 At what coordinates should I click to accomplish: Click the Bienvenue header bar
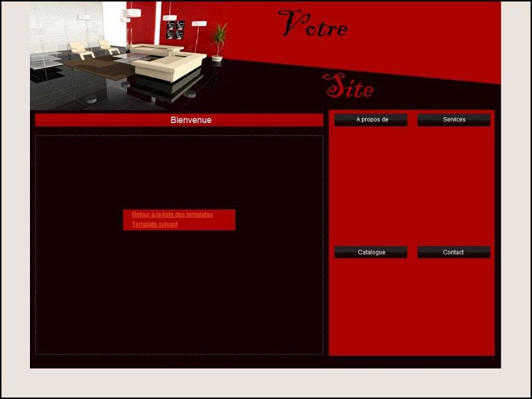(x=179, y=120)
